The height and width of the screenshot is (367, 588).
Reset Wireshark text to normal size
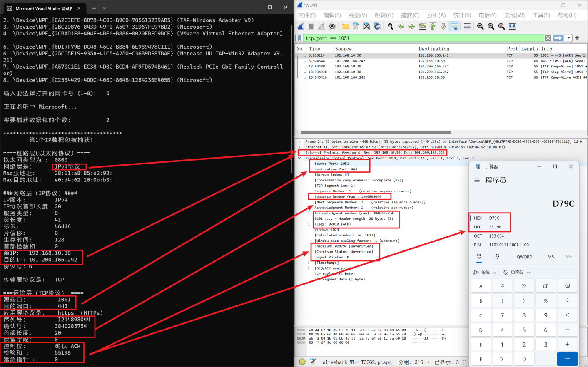[x=501, y=26]
